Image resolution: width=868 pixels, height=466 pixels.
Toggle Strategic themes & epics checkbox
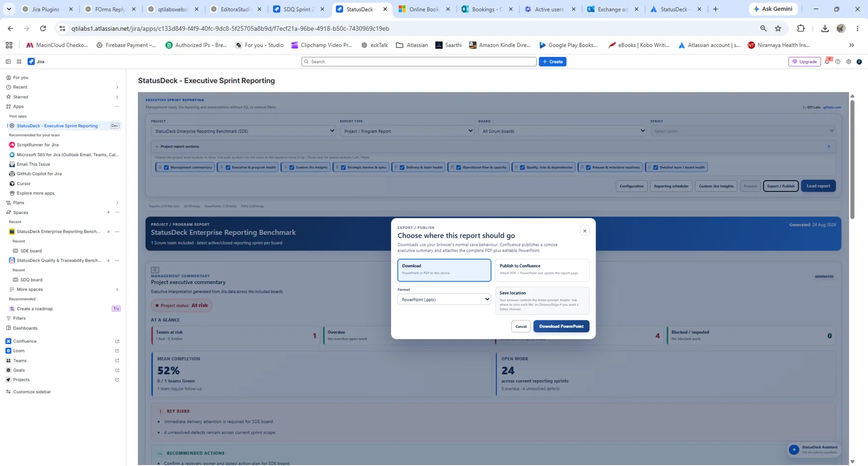(343, 168)
